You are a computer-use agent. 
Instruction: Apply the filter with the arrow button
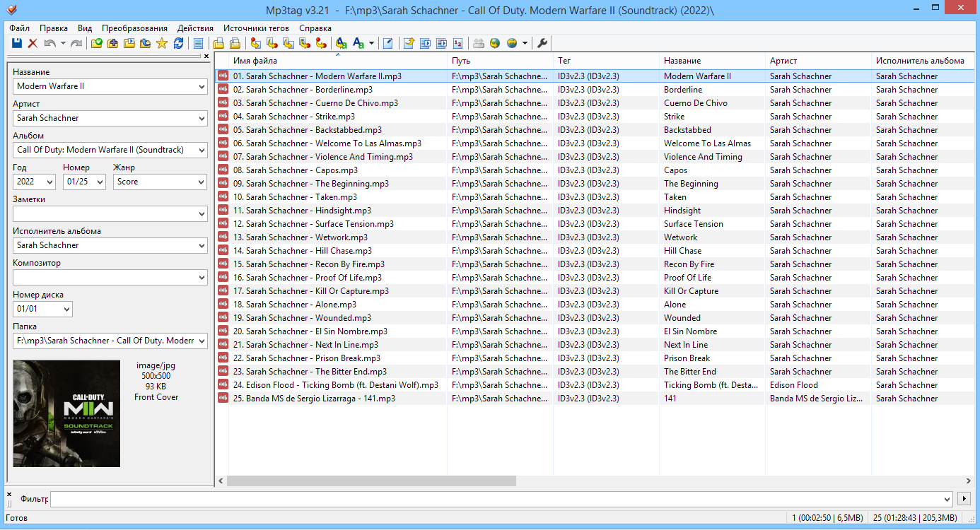(963, 499)
